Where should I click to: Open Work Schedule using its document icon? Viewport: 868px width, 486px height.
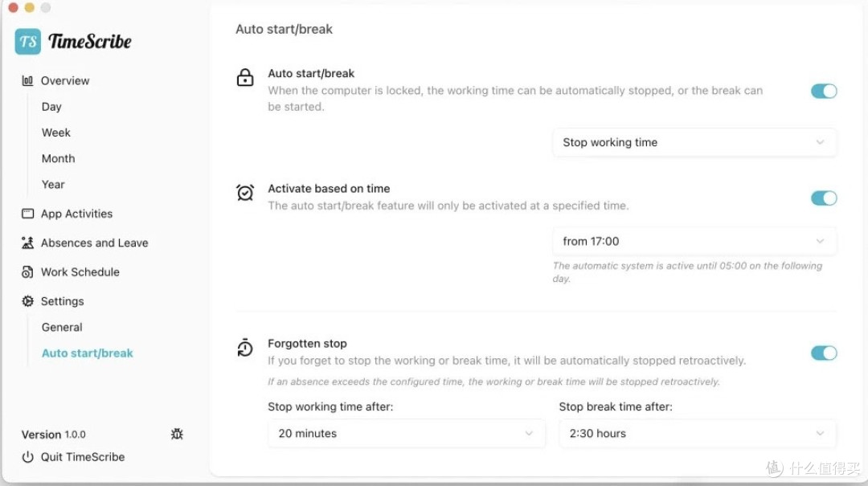[x=27, y=272]
